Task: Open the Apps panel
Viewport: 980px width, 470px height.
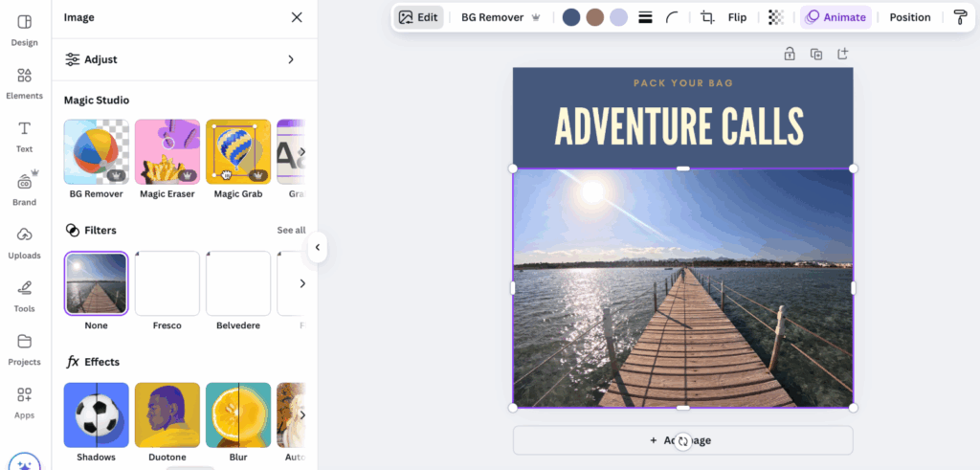Action: 24,402
